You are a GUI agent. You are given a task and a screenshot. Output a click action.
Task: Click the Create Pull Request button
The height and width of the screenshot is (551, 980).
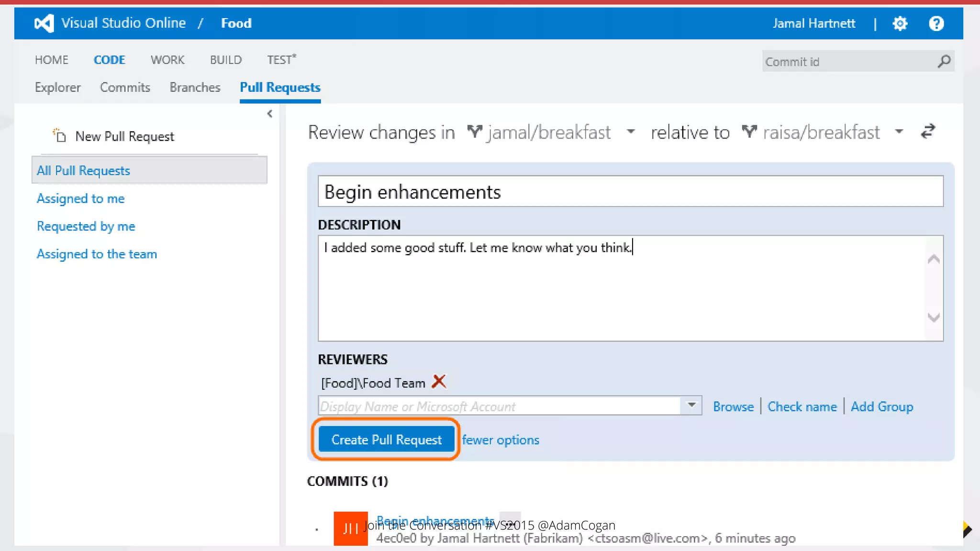(x=386, y=440)
